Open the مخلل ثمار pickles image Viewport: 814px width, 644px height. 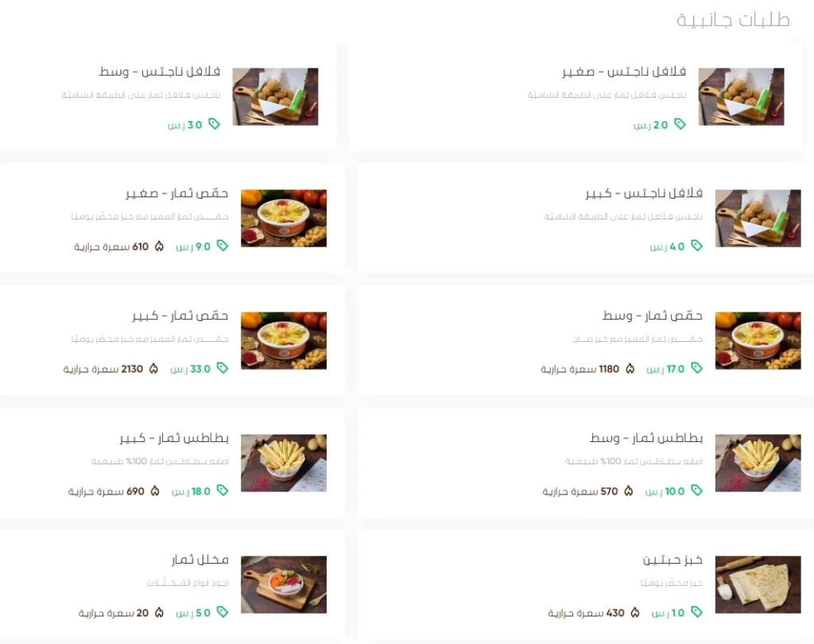(284, 584)
